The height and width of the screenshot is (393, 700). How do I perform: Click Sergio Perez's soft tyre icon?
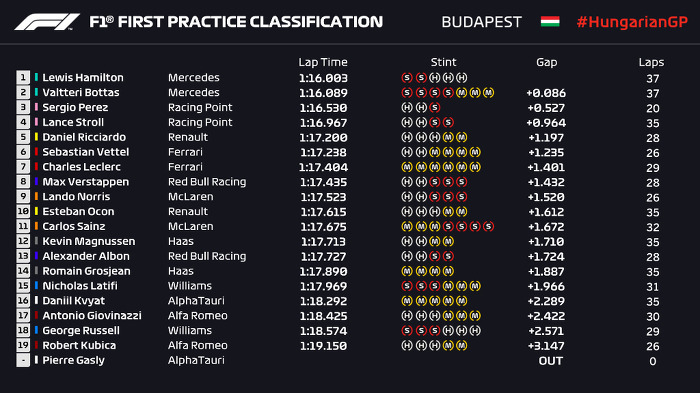pyautogui.click(x=435, y=107)
